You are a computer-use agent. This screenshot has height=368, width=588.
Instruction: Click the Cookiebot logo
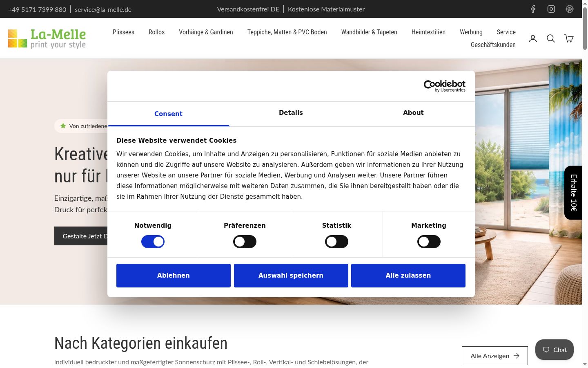pyautogui.click(x=445, y=86)
